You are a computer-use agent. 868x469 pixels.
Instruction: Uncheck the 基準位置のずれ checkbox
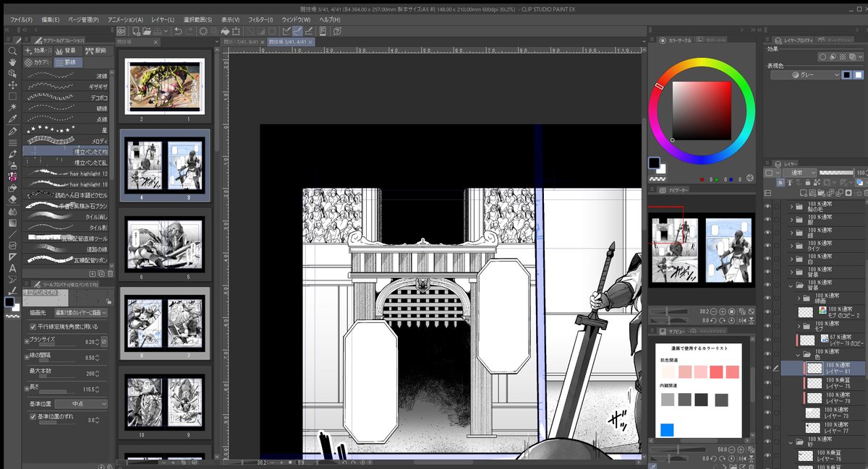pyautogui.click(x=33, y=416)
